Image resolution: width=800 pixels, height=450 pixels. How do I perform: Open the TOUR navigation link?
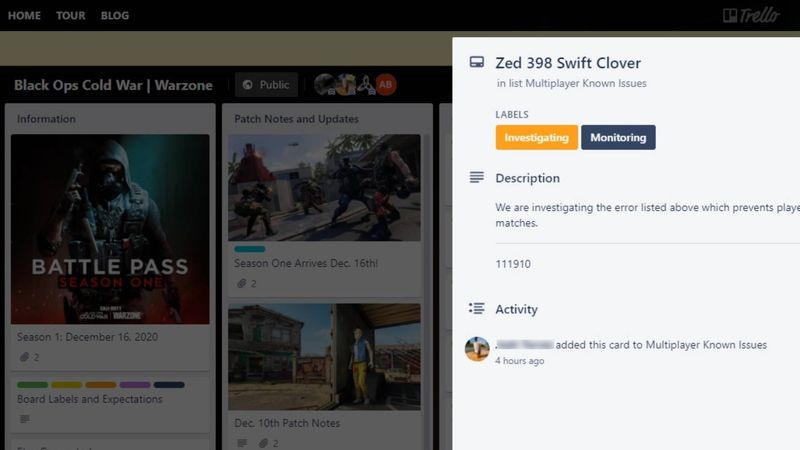[x=70, y=15]
